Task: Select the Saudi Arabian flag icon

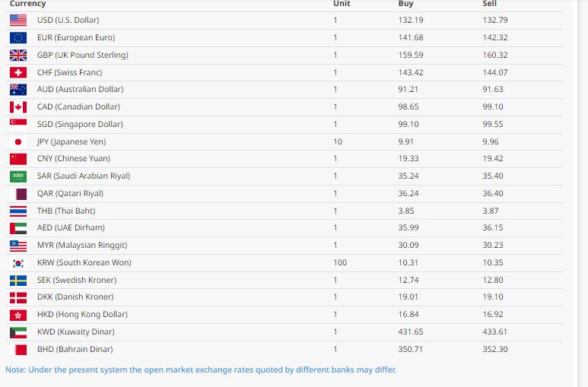Action: 18,176
